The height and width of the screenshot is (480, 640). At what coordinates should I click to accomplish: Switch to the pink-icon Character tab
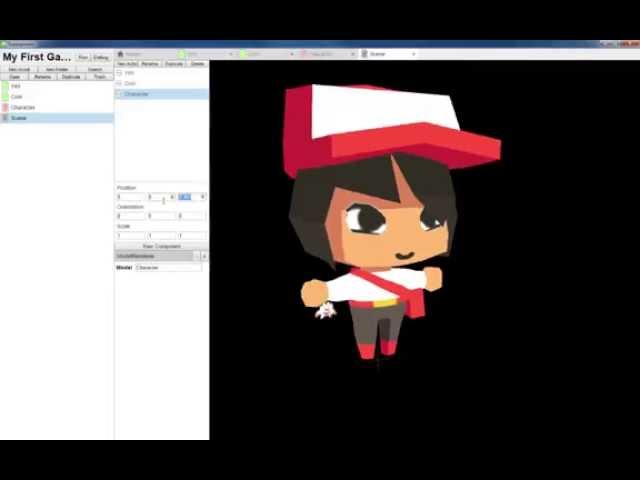329,54
